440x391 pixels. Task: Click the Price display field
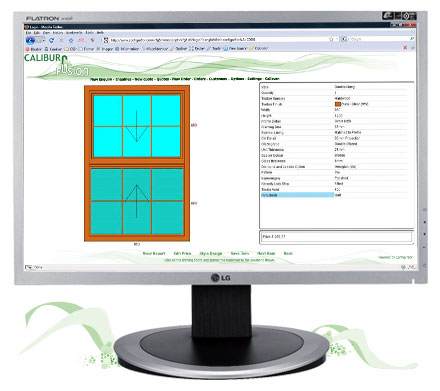[x=336, y=237]
